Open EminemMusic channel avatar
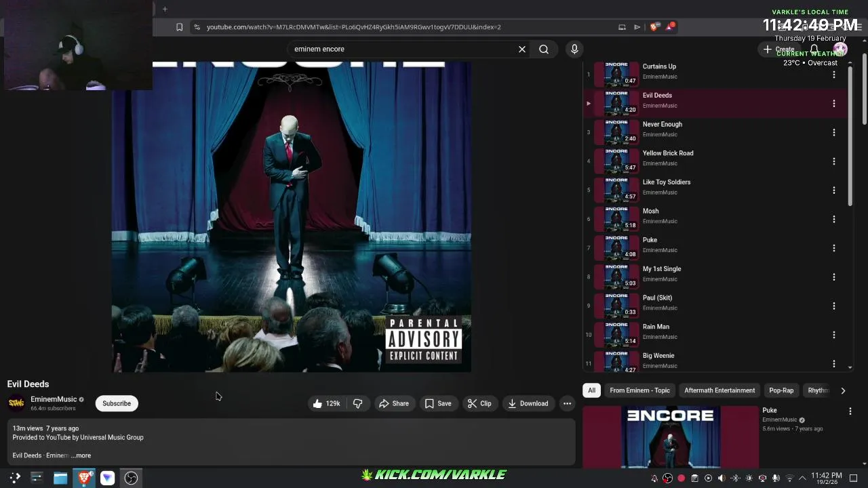This screenshot has width=868, height=488. 16,403
